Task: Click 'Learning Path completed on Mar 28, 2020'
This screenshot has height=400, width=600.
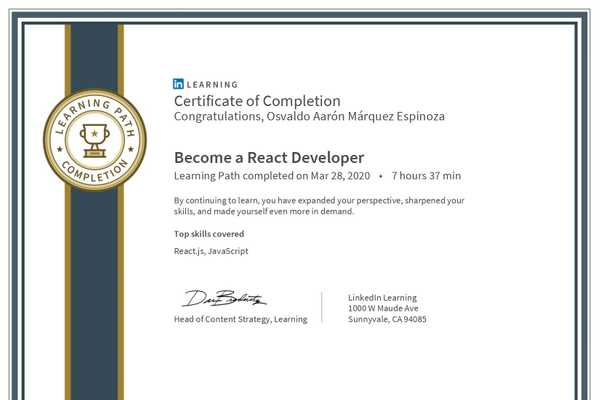Action: pos(272,176)
